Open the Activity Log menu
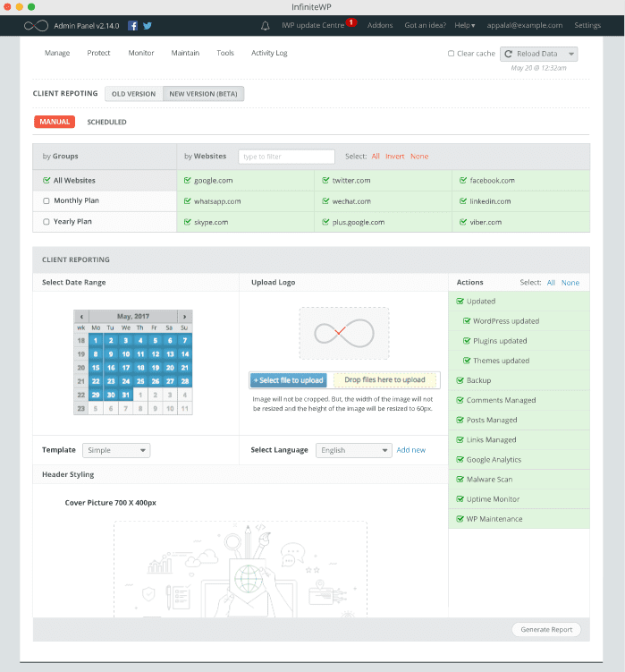Image resolution: width=625 pixels, height=672 pixels. pos(269,53)
